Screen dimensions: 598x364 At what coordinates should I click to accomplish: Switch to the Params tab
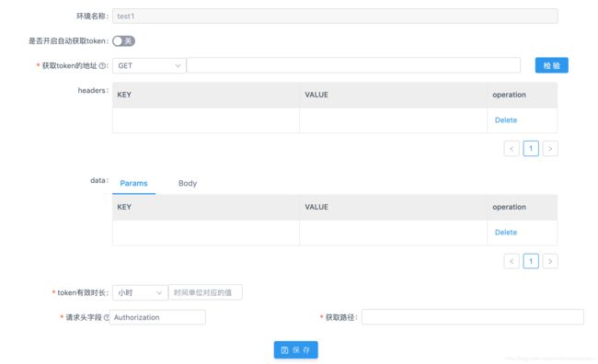coord(133,183)
